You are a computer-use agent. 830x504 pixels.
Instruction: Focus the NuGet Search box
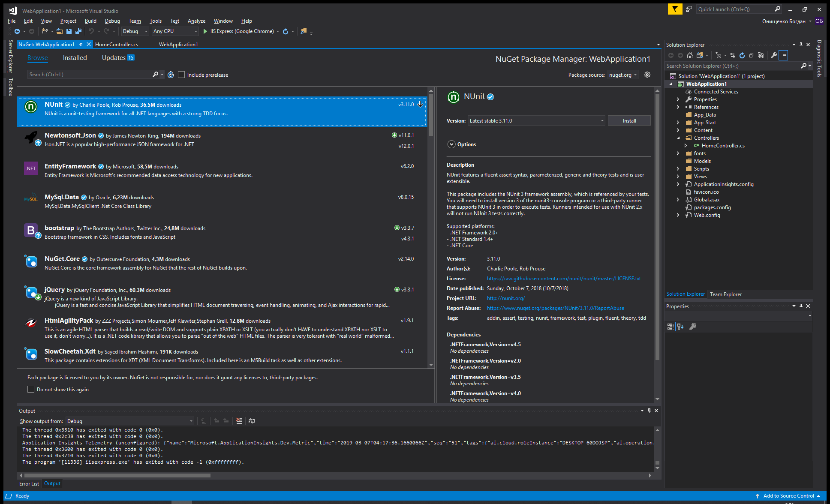click(x=90, y=75)
